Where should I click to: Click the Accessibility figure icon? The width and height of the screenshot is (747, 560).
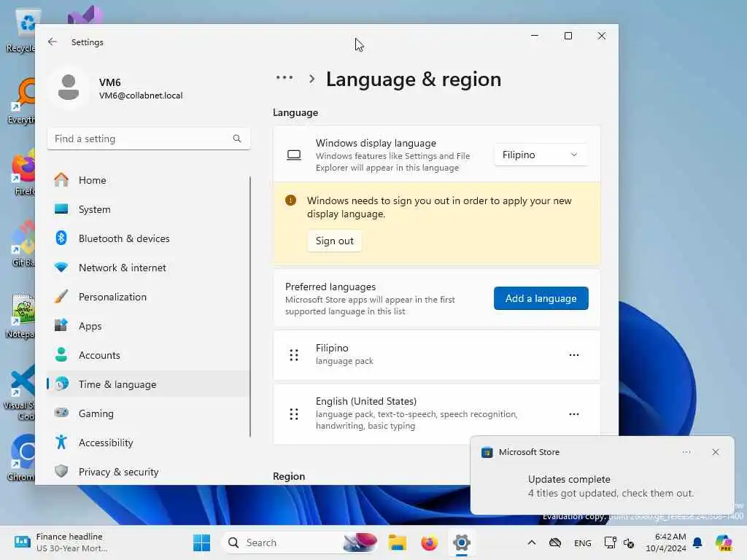(x=61, y=443)
